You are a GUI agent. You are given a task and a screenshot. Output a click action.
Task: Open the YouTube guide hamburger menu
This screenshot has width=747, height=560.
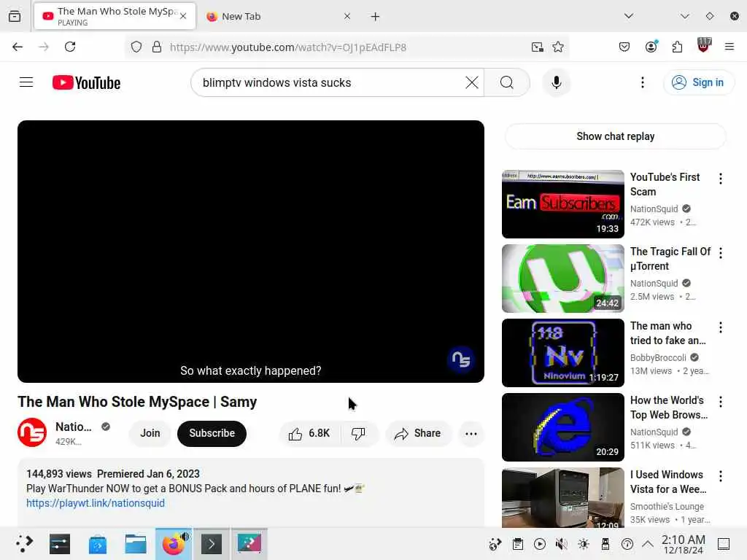(x=26, y=82)
